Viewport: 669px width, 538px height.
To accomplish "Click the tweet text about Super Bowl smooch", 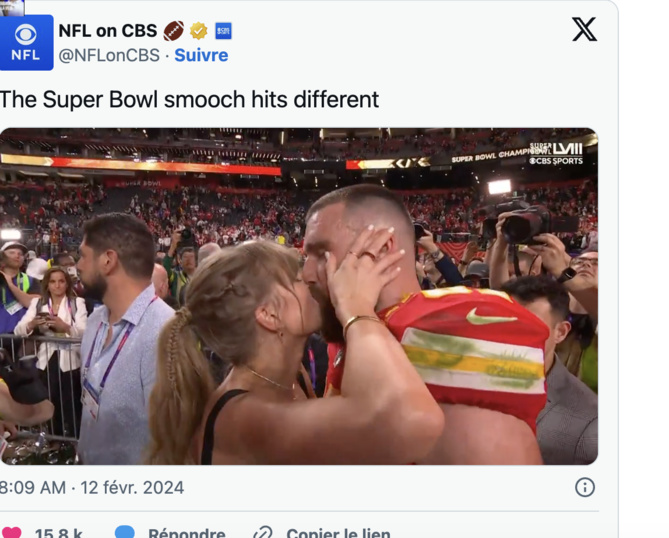I will coord(190,99).
